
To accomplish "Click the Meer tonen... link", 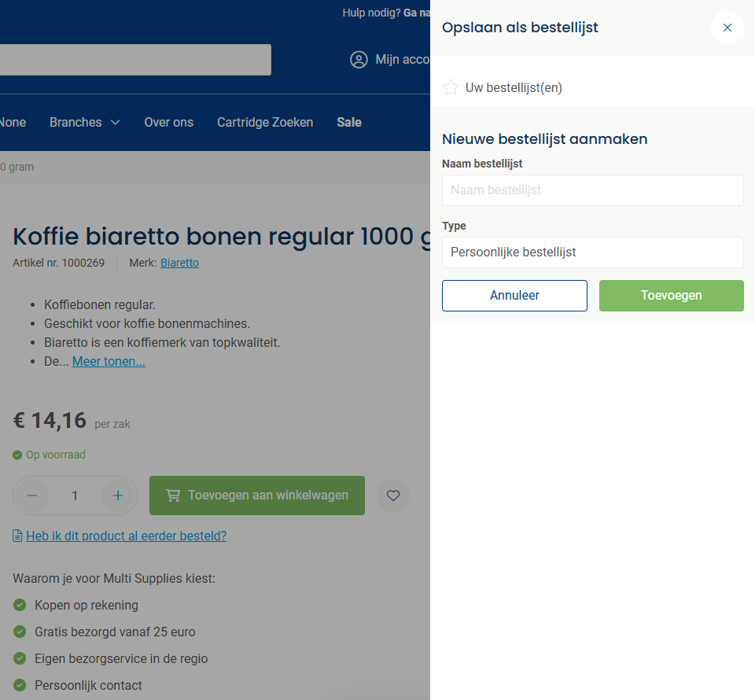I will tap(109, 362).
